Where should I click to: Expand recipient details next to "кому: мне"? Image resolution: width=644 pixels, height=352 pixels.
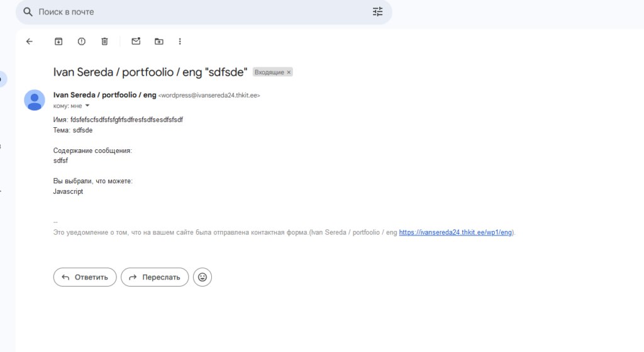(87, 106)
